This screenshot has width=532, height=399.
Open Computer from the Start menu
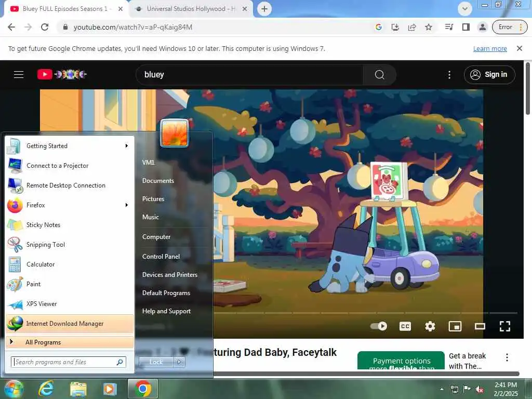156,237
